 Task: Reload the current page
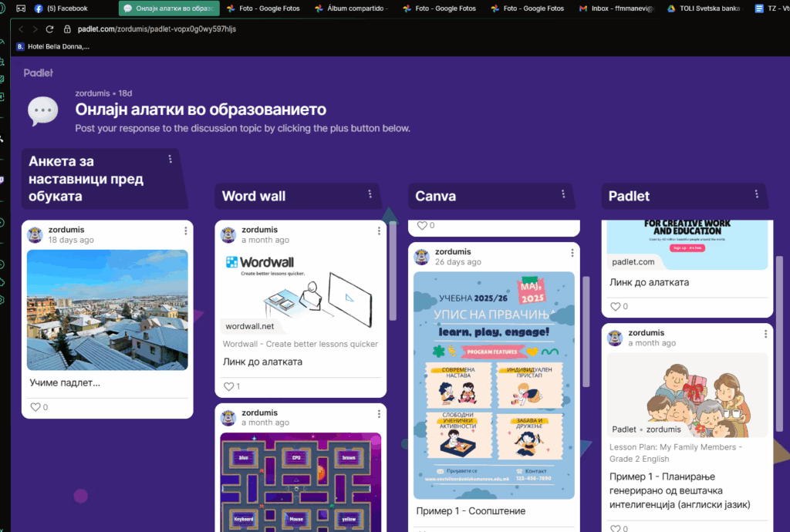coord(49,29)
